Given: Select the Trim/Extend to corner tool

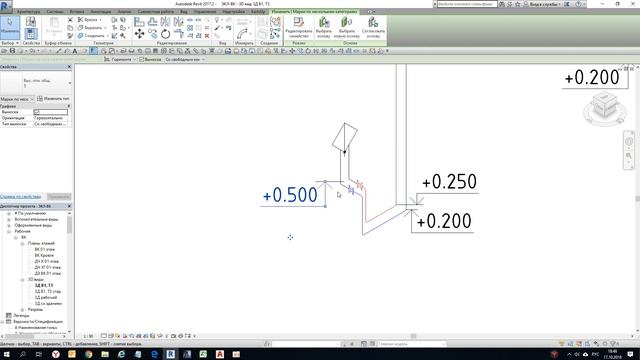Looking at the screenshot, I should (x=178, y=34).
